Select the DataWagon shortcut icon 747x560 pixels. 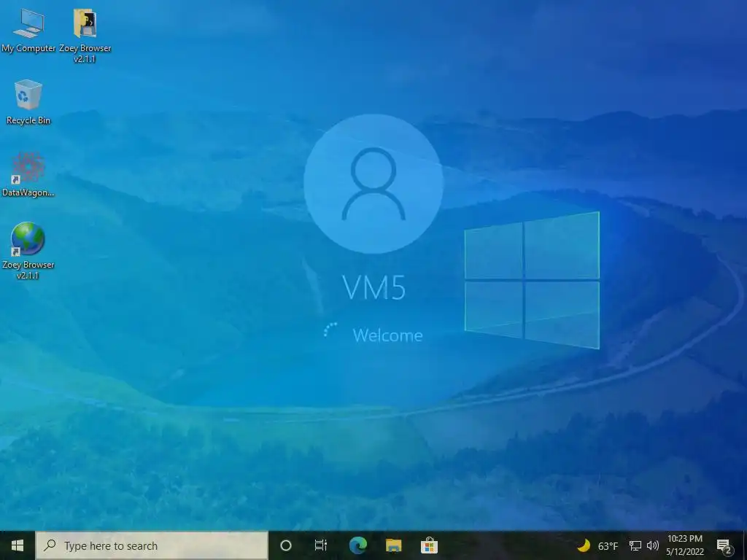pyautogui.click(x=28, y=174)
